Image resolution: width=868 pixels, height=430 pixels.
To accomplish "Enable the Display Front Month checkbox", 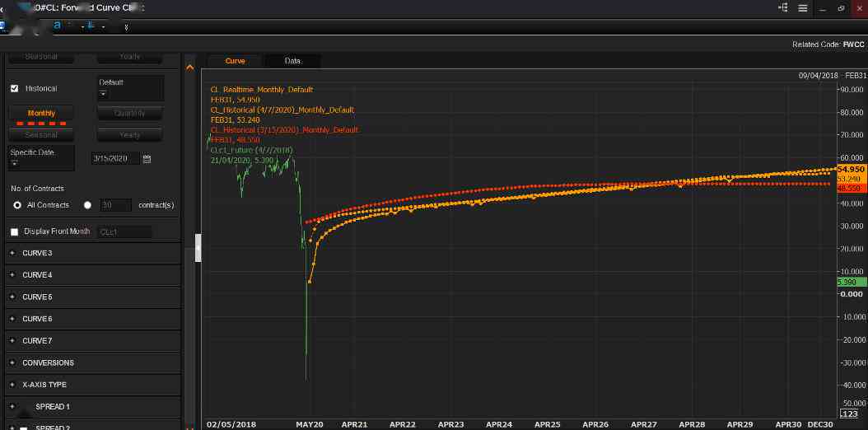I will pyautogui.click(x=14, y=231).
